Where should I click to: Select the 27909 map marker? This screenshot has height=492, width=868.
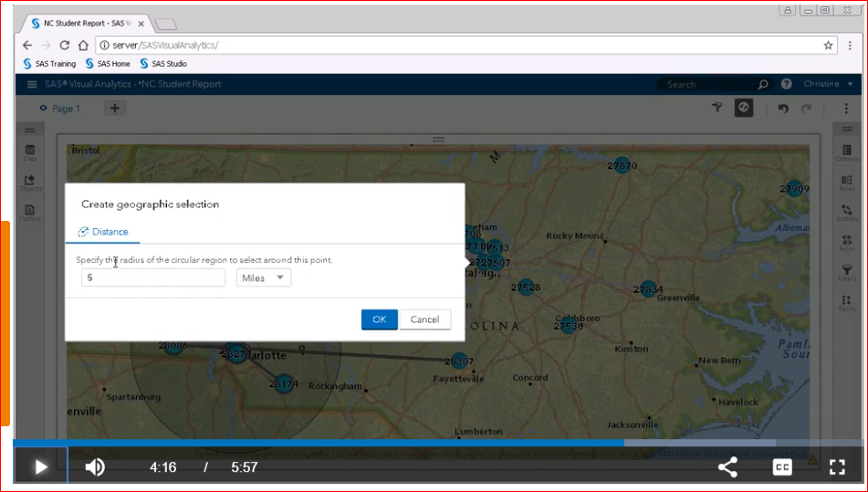click(x=795, y=189)
